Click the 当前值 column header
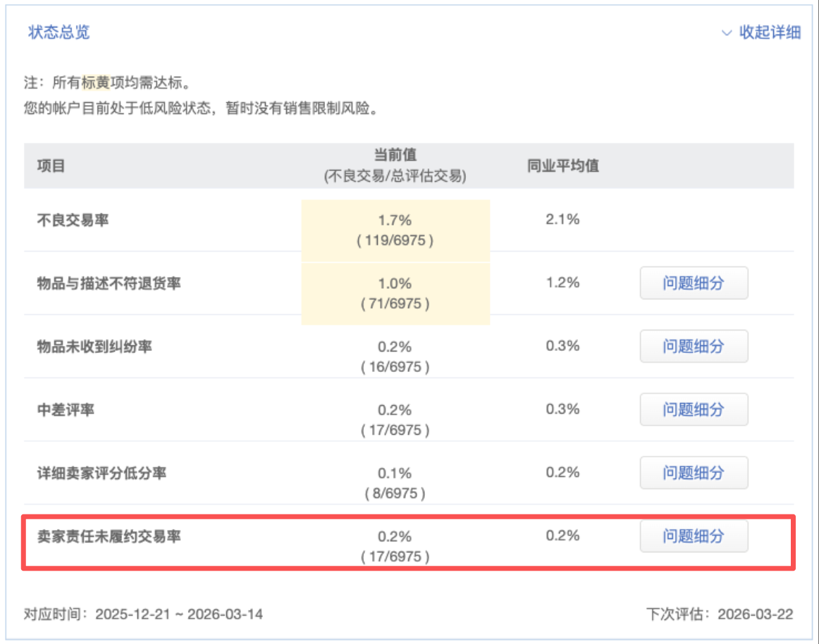This screenshot has width=819, height=644. coord(395,155)
